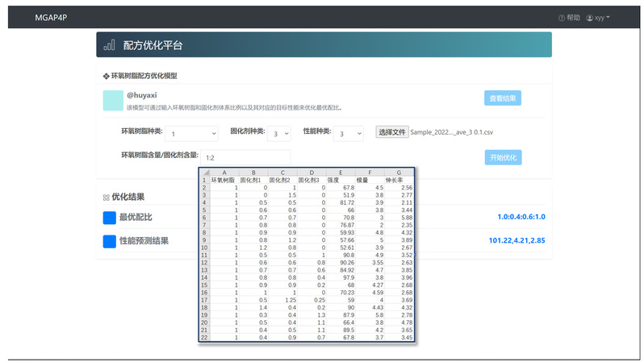This screenshot has height=362, width=644.
Task: Click the @huyaxi avatar thumbnail
Action: tap(112, 99)
